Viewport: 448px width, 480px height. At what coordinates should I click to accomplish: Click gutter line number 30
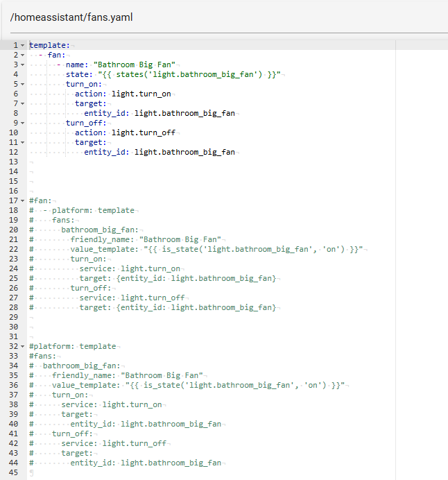pos(13,327)
